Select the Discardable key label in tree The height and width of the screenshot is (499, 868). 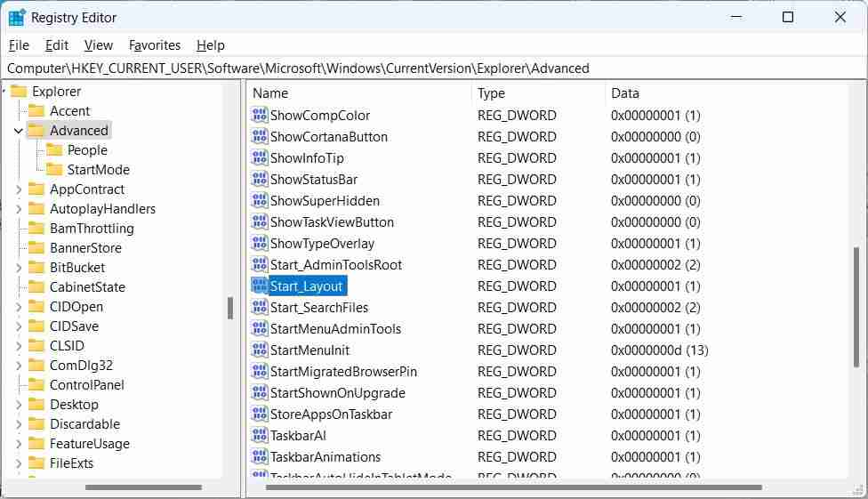(x=84, y=424)
